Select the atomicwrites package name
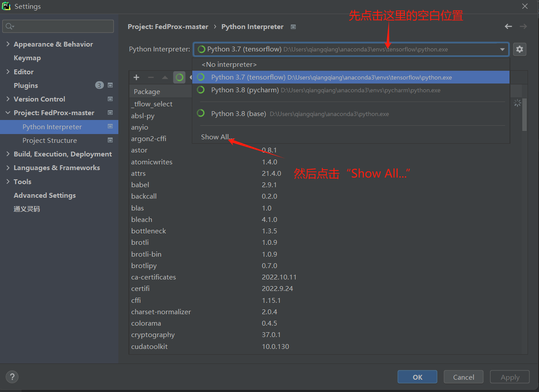Screen dimensions: 539x392 (152, 162)
